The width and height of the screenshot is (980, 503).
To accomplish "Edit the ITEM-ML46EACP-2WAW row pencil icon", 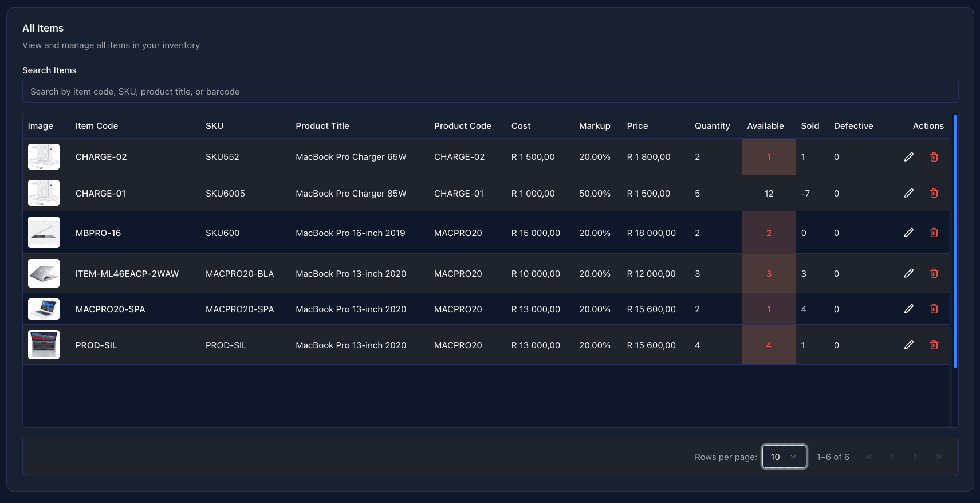I will [908, 273].
